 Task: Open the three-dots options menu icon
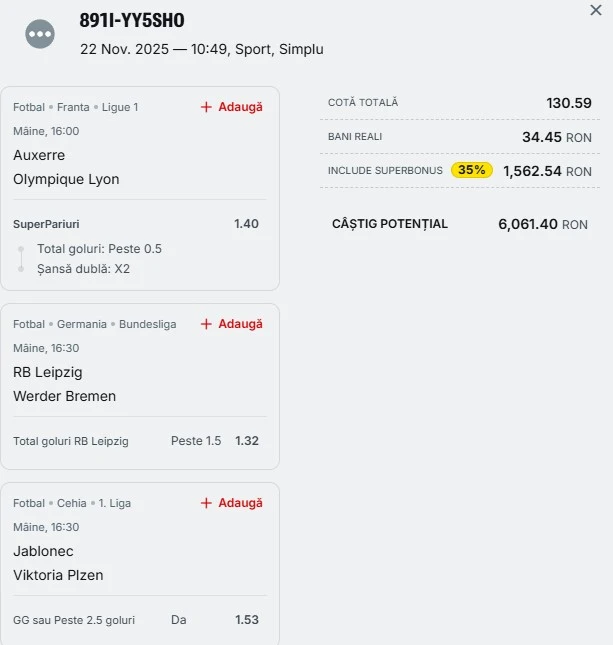coord(40,34)
